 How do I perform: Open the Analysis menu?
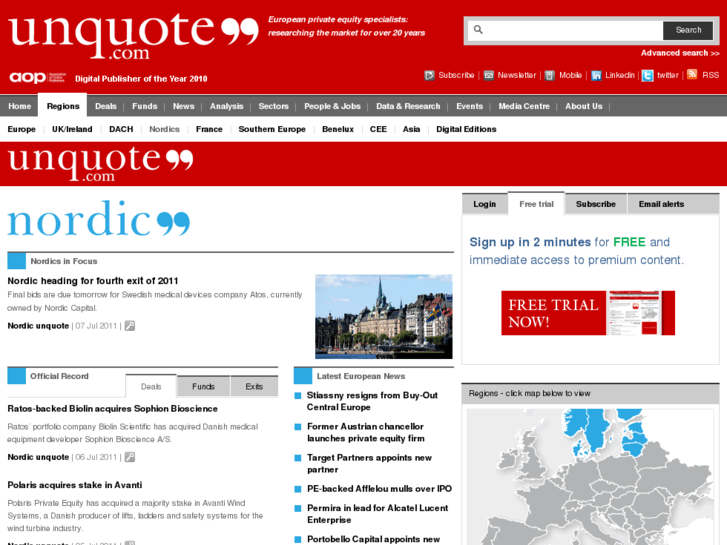pyautogui.click(x=226, y=106)
